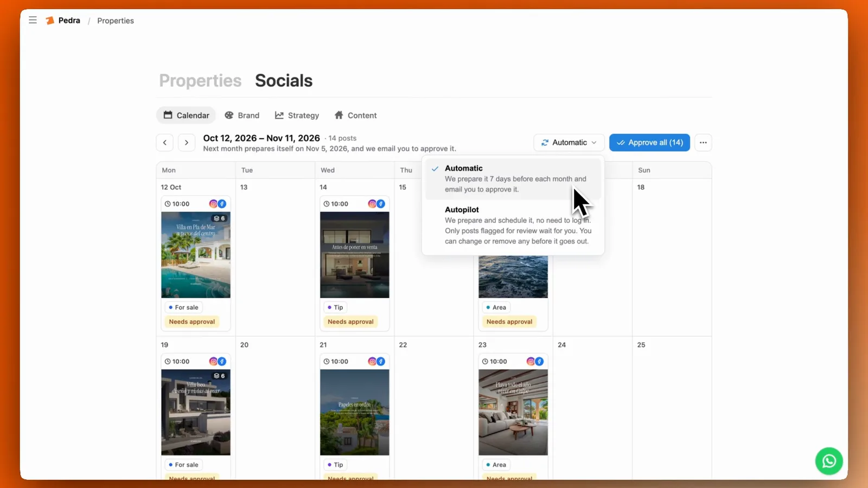Click the Tip tag on 21 Oct post
The height and width of the screenshot is (488, 868).
tap(335, 465)
